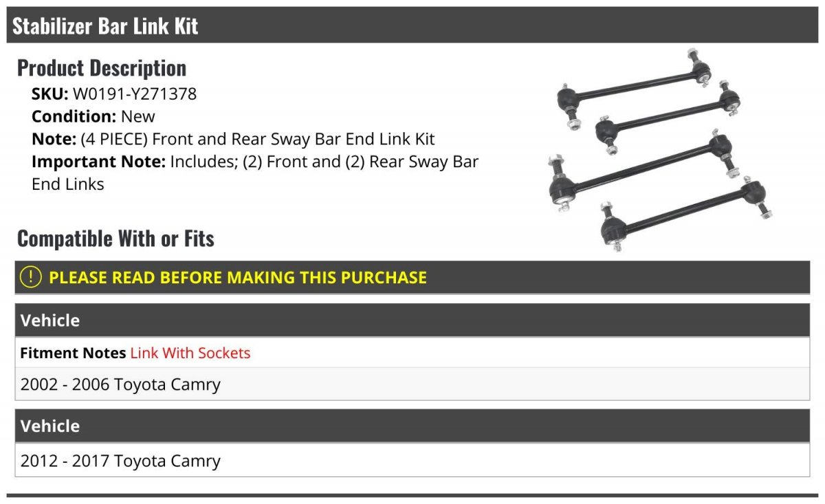This screenshot has width=825, height=504.
Task: Click the "Important Note:" bold label
Action: (x=98, y=162)
